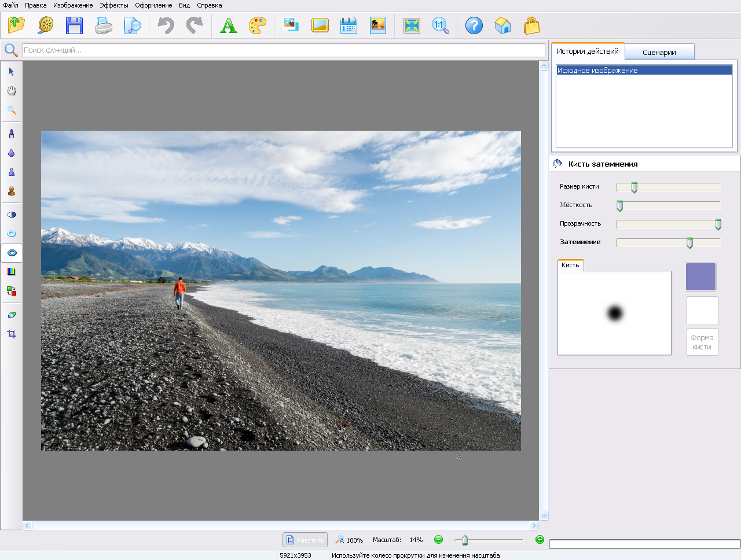The width and height of the screenshot is (741, 560).
Task: Click in the Поиск функций search field
Action: [x=284, y=50]
